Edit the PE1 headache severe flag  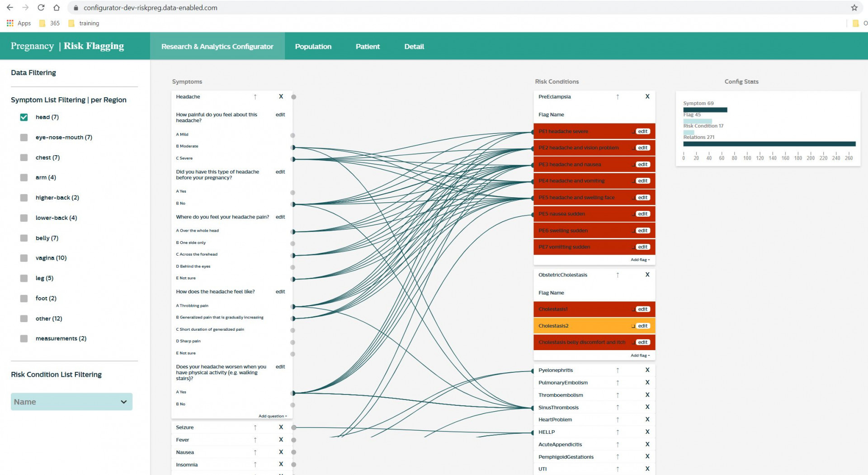pyautogui.click(x=642, y=132)
